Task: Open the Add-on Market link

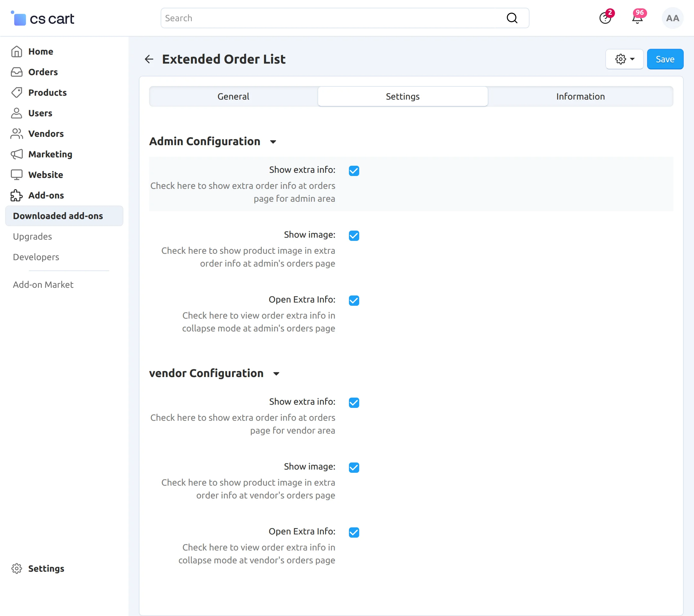Action: tap(43, 285)
